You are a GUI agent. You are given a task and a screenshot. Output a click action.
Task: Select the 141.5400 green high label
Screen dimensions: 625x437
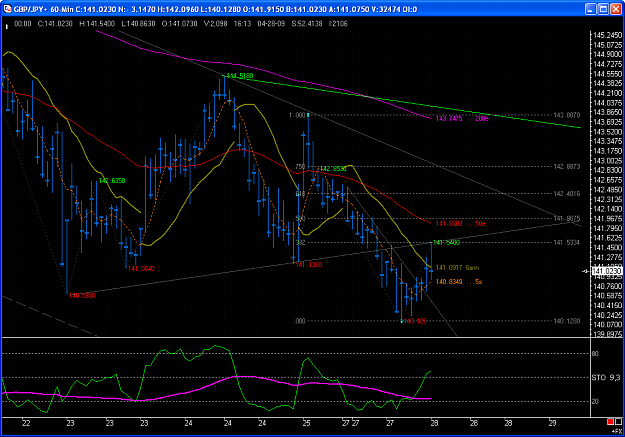click(x=446, y=242)
